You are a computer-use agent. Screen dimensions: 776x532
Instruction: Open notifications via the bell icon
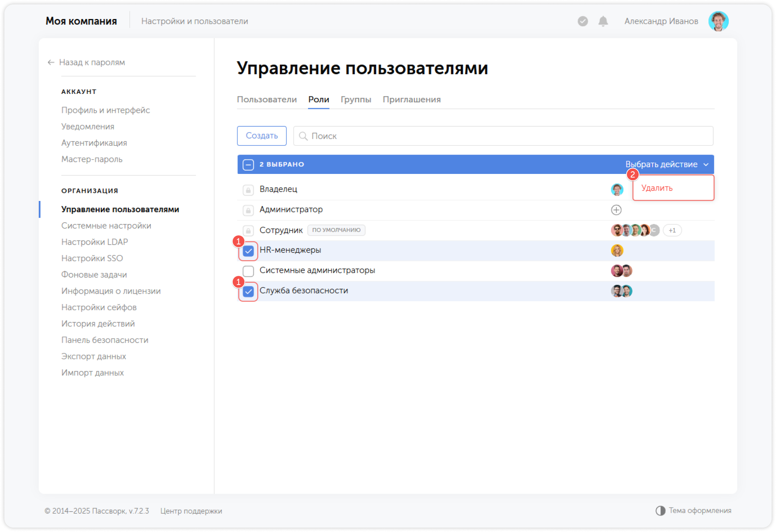point(603,22)
